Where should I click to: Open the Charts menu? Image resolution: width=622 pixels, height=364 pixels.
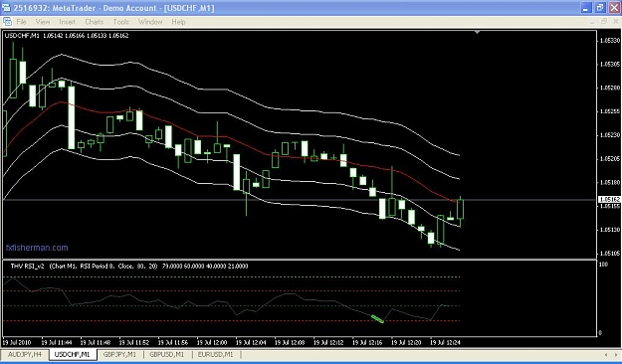[94, 22]
